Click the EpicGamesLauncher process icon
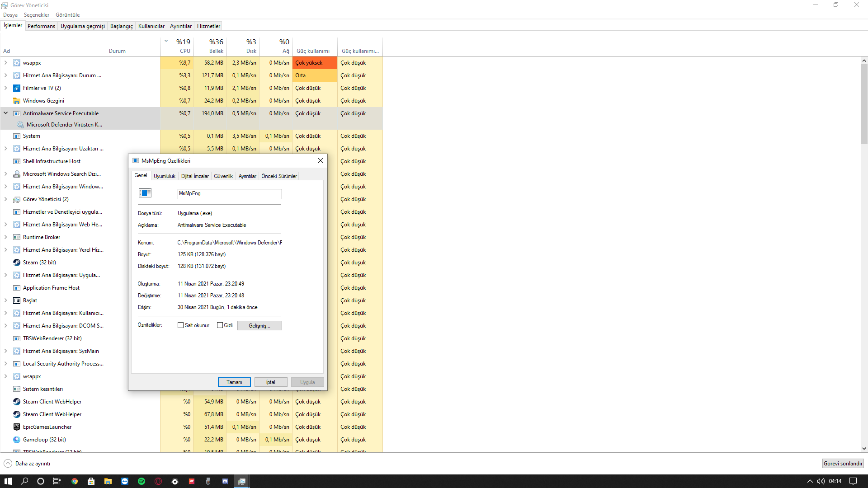 click(x=17, y=427)
